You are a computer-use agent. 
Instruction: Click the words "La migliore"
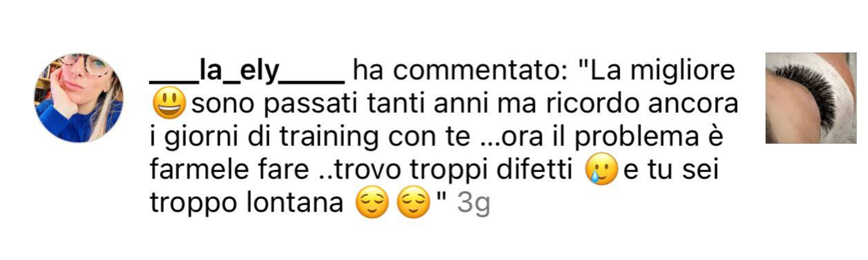(657, 71)
